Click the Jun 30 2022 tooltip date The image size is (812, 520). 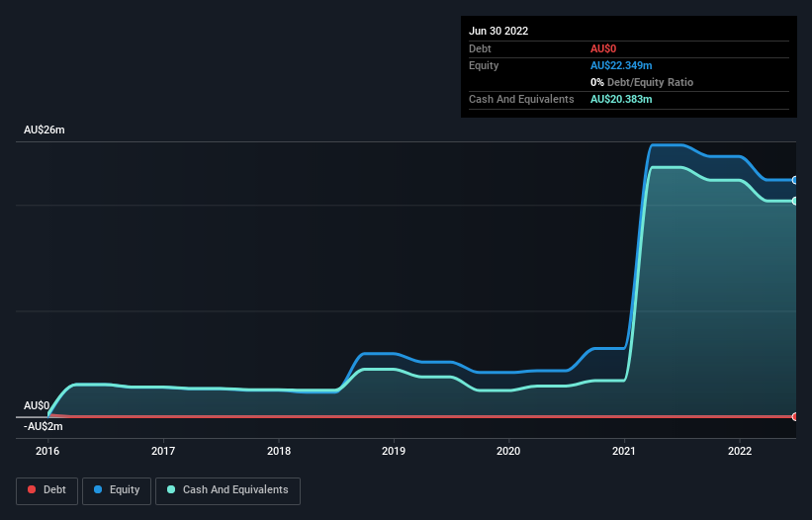[498, 31]
